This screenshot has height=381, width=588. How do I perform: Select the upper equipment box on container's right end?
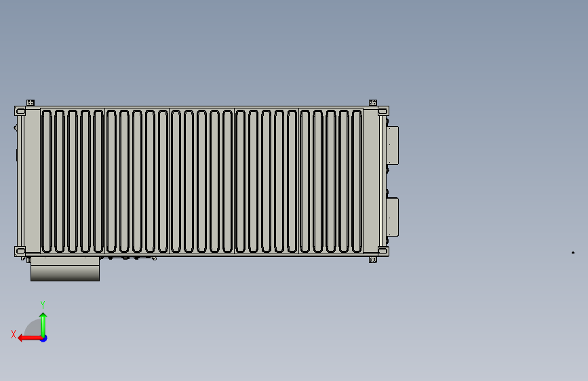pos(392,146)
